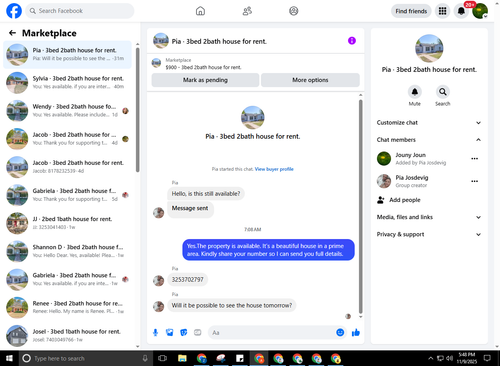Click Jouny Joun member avatar
The height and width of the screenshot is (366, 500).
(x=384, y=158)
